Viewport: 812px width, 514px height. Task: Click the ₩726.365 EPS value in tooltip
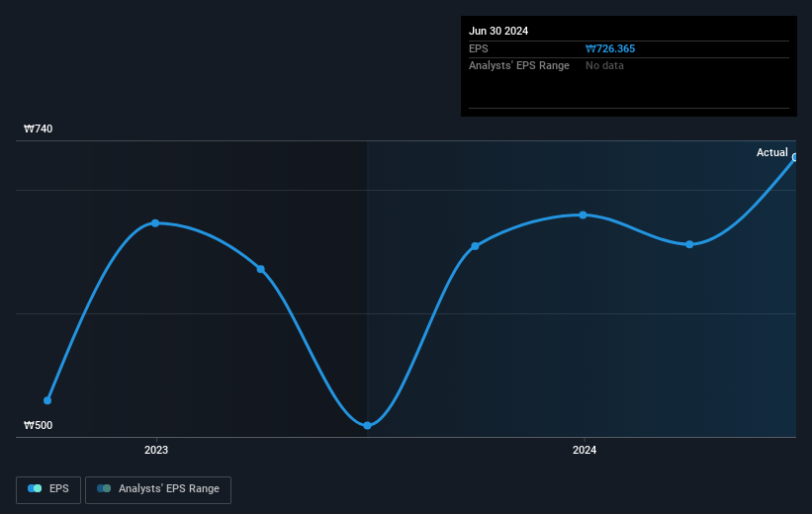point(610,48)
